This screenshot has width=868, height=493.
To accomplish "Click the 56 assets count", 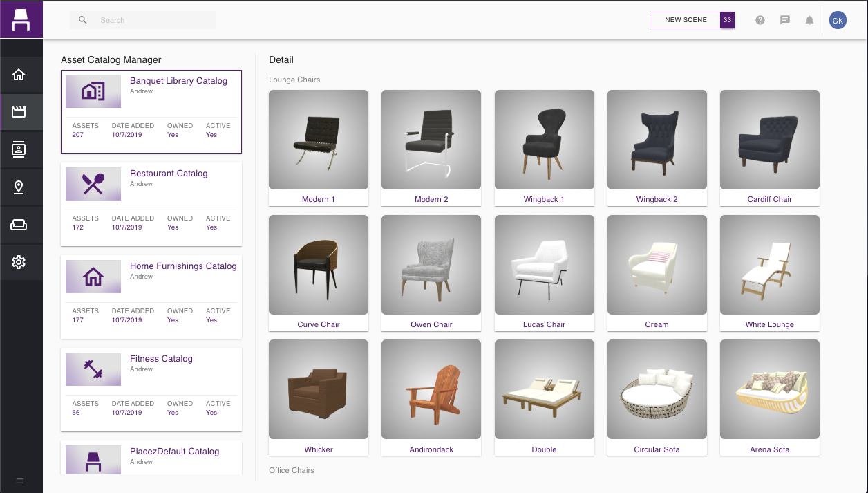I will point(76,413).
